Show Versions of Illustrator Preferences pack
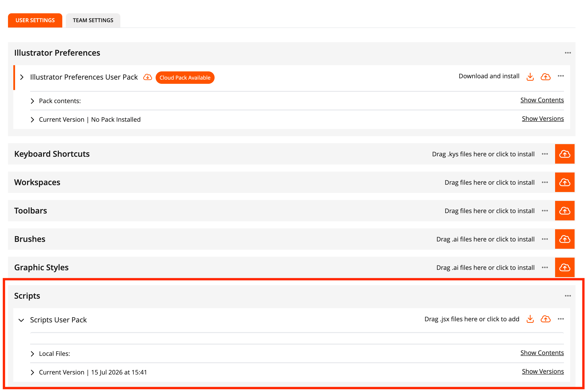587x392 pixels. tap(542, 118)
